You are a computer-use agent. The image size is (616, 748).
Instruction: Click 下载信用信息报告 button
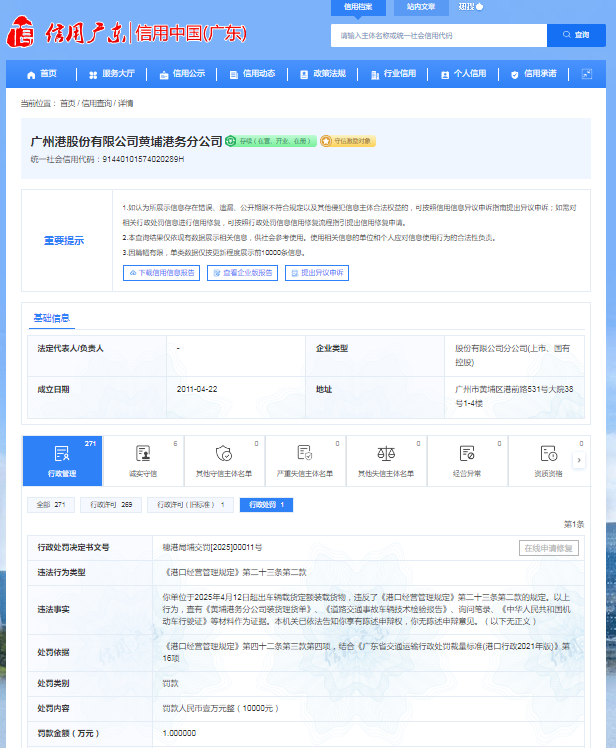[161, 273]
